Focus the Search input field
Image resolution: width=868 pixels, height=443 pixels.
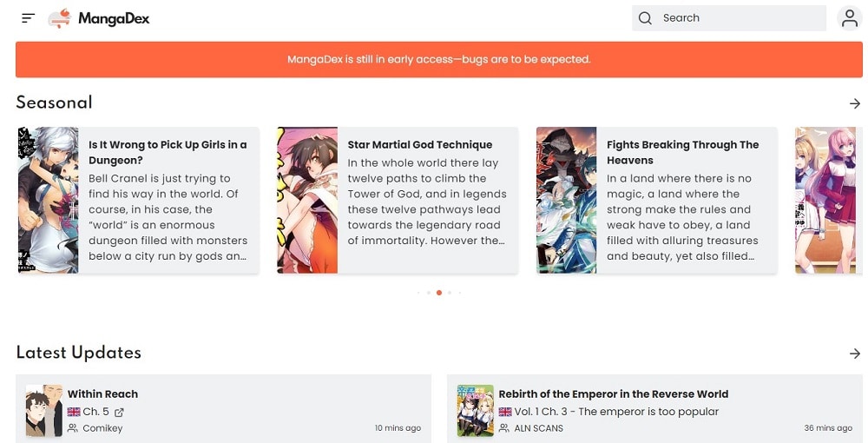[729, 18]
